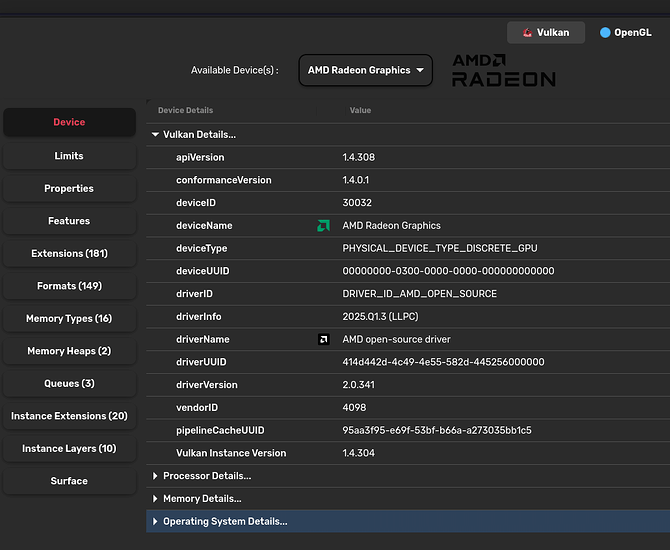Expand the Operating System Details section
Image resolution: width=670 pixels, height=550 pixels.
click(155, 521)
